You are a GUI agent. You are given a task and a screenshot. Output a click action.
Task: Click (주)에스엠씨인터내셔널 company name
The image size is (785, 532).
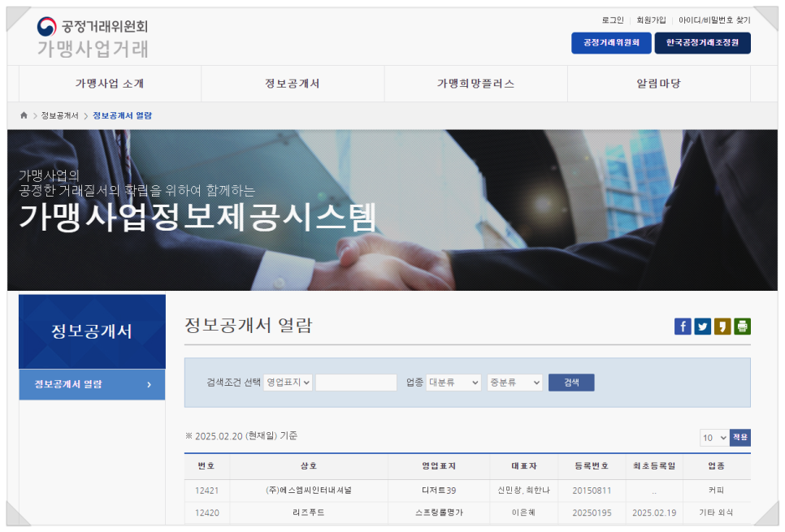(x=309, y=491)
